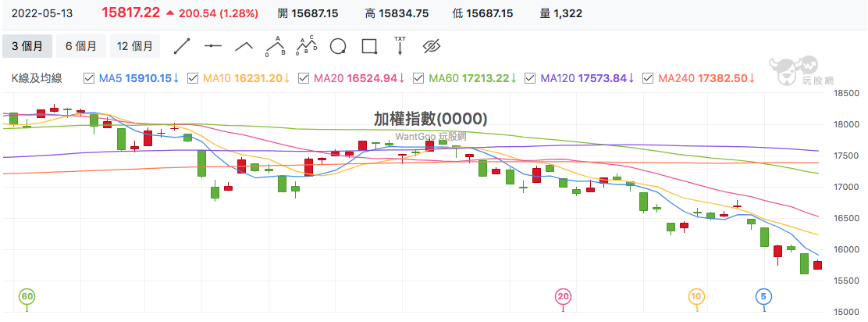The image size is (868, 322).
Task: Select the TXT text annotation tool
Action: pyautogui.click(x=400, y=46)
